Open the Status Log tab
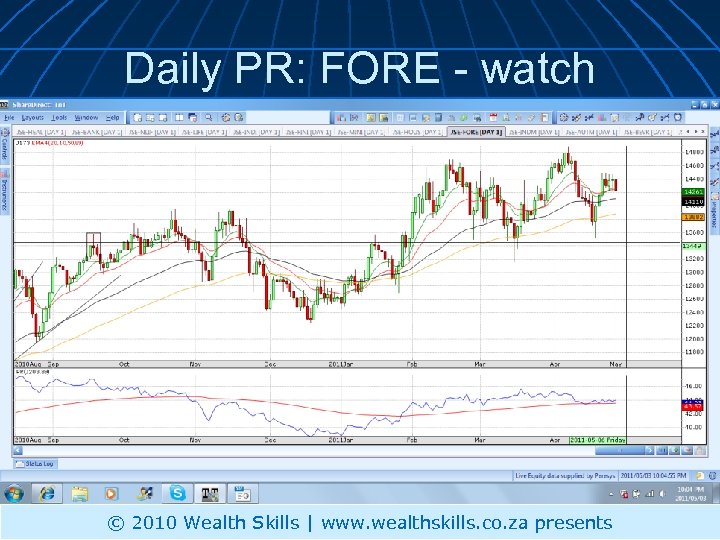Screen dimensions: 720x540 pyautogui.click(x=35, y=464)
